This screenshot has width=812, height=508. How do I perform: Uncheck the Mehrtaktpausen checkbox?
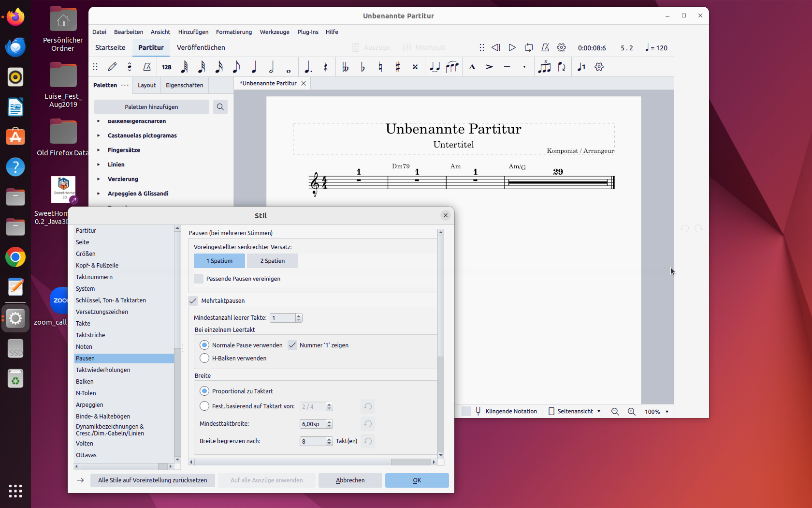click(193, 301)
